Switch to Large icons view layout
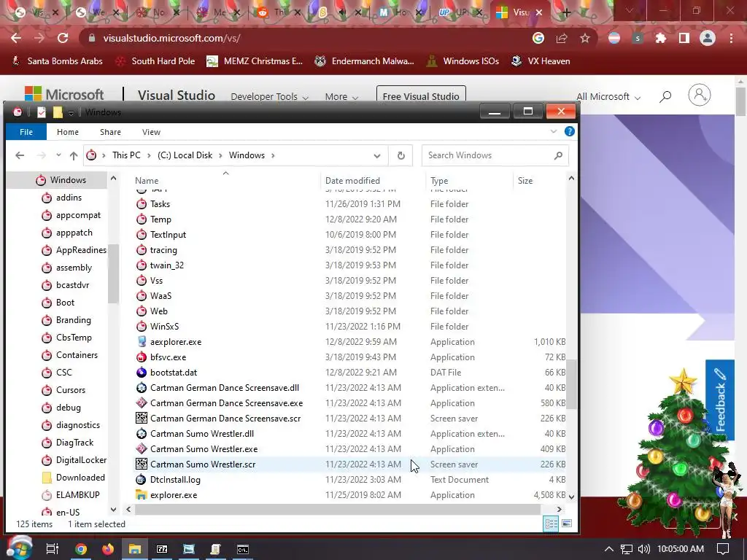 click(x=566, y=524)
